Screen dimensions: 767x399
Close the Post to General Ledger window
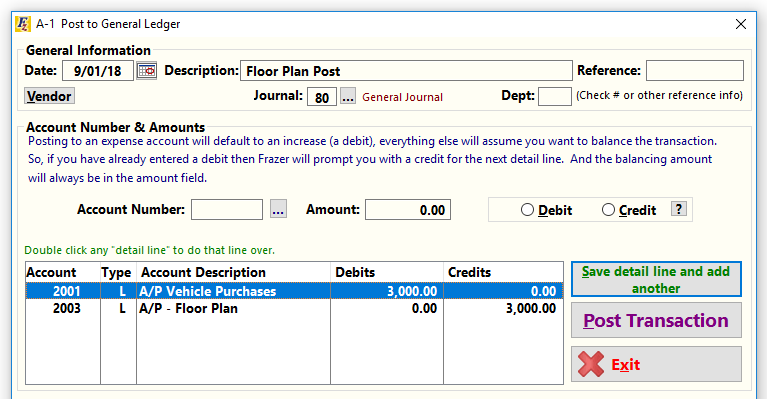741,24
